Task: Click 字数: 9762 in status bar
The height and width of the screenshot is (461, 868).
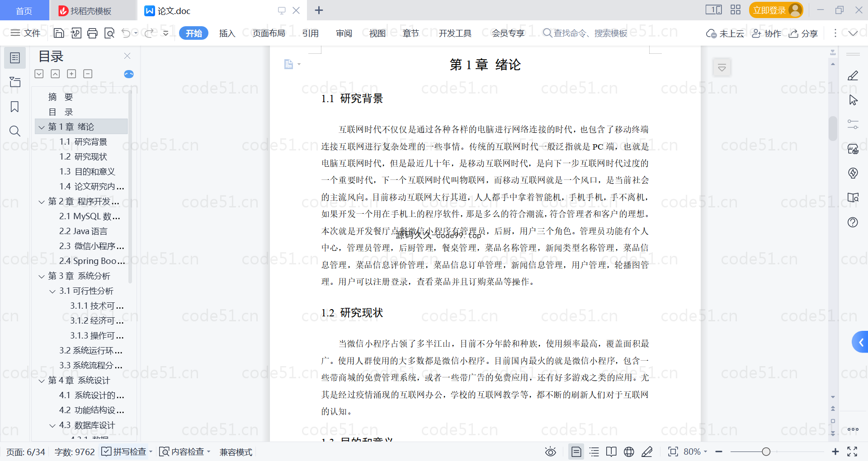Action: click(75, 452)
